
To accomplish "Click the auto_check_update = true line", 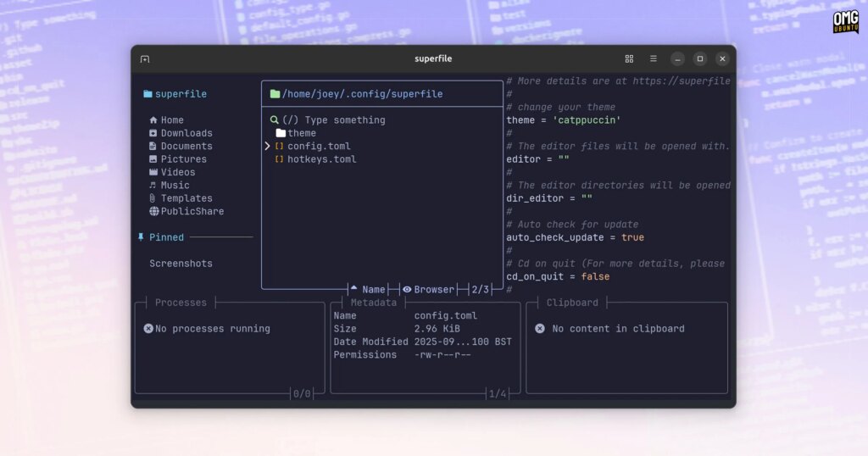I will (x=576, y=237).
